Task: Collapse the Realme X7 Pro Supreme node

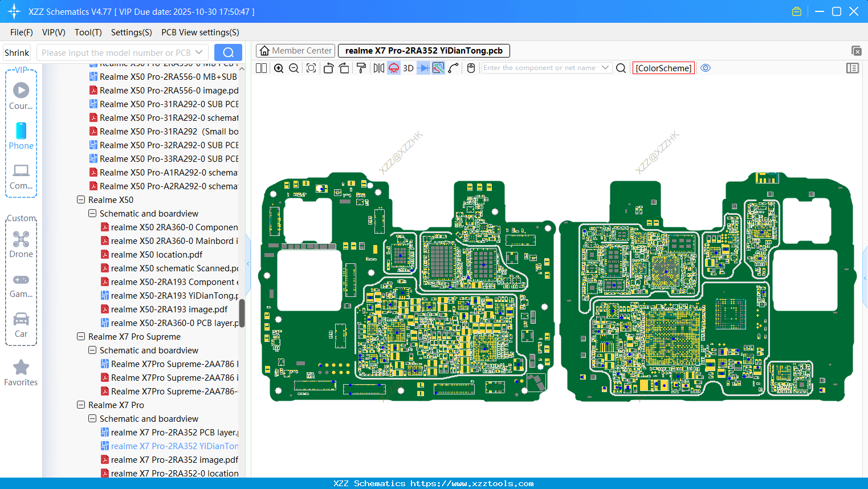Action: [x=81, y=337]
